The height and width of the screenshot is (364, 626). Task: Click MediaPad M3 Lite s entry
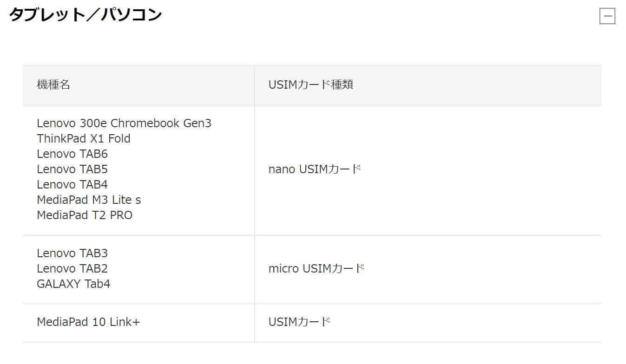pos(89,200)
